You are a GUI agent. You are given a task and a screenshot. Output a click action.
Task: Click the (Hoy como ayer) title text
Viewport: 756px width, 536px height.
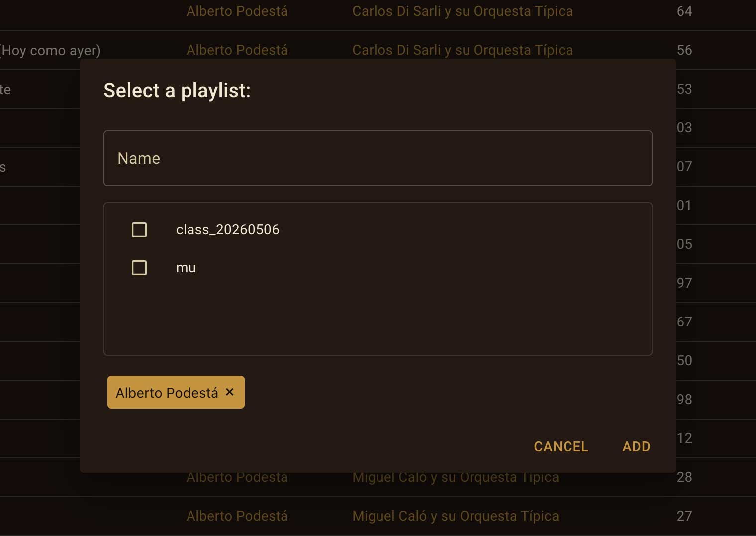(x=50, y=50)
